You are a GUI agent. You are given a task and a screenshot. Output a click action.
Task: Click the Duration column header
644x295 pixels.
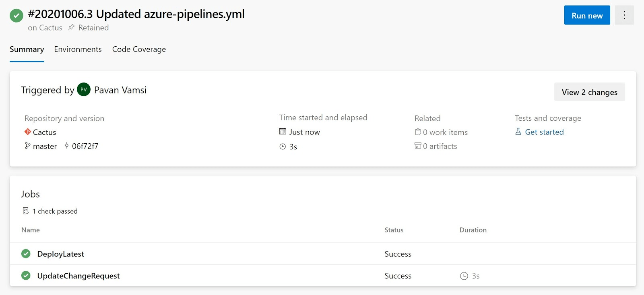pos(473,230)
